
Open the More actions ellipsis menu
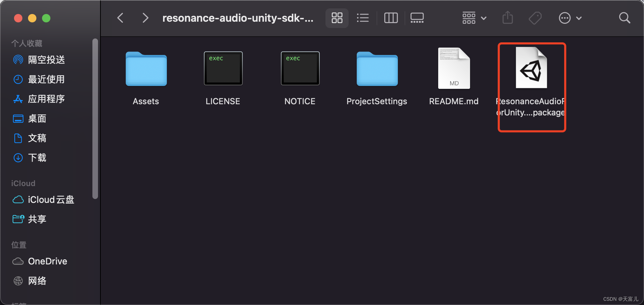(570, 18)
